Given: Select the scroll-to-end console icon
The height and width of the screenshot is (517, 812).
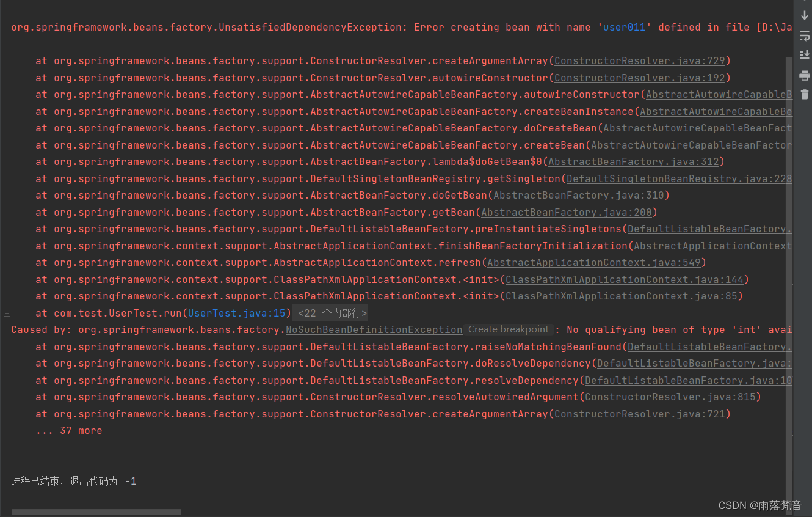Looking at the screenshot, I should (x=805, y=55).
